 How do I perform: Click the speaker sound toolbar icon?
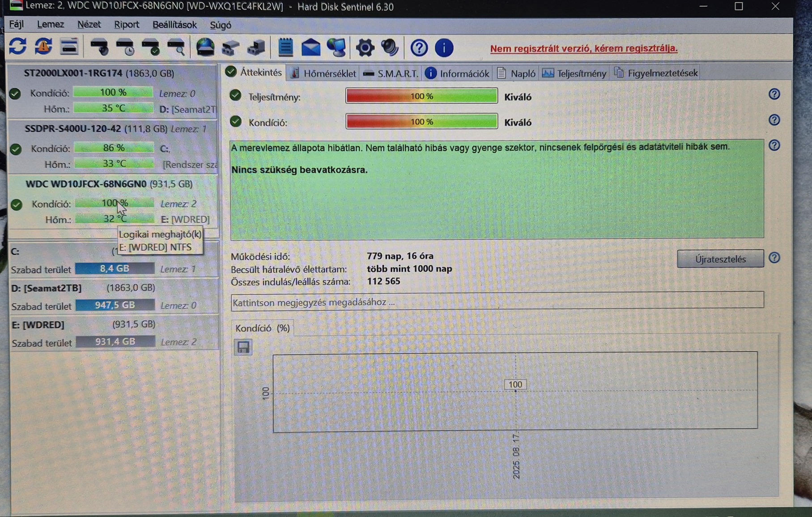pyautogui.click(x=390, y=47)
